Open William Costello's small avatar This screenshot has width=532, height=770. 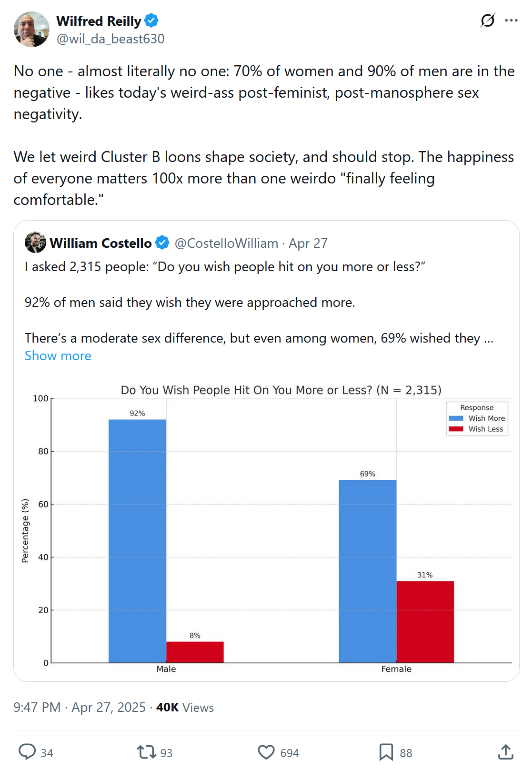coord(35,243)
